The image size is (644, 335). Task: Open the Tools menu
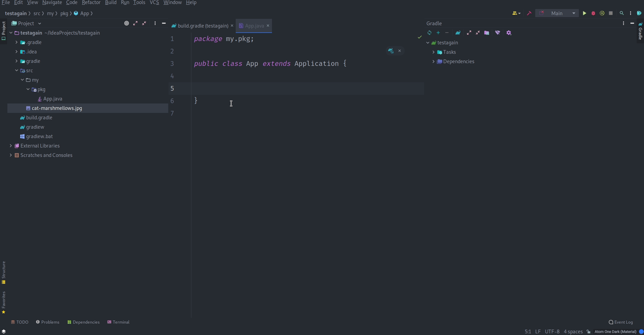[x=139, y=3]
